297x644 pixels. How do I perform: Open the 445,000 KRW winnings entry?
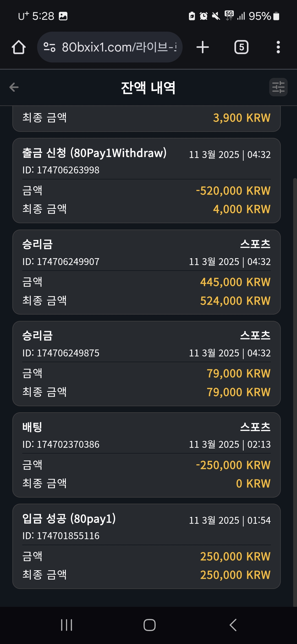coord(146,272)
